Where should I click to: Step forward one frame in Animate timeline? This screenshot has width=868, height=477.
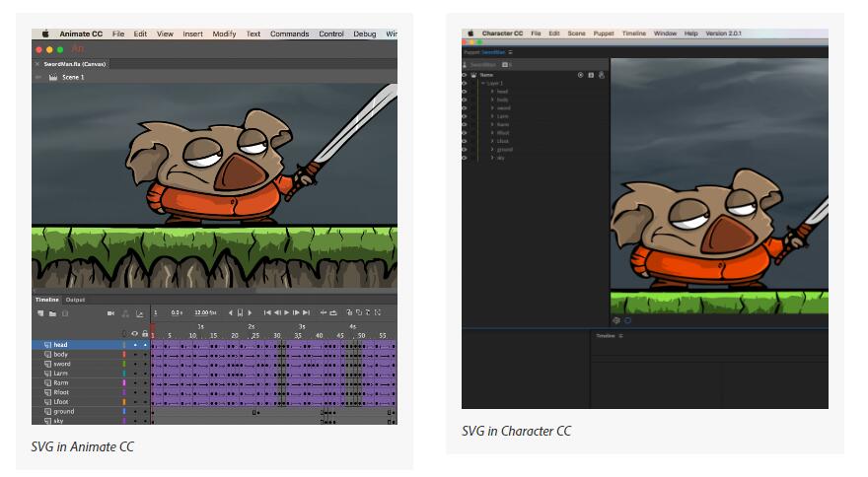(296, 312)
